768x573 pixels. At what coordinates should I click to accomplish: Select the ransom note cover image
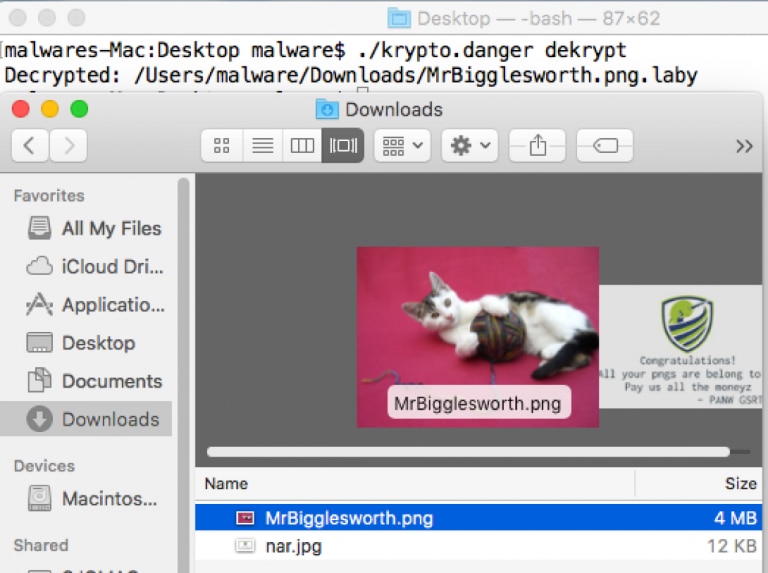[x=681, y=347]
